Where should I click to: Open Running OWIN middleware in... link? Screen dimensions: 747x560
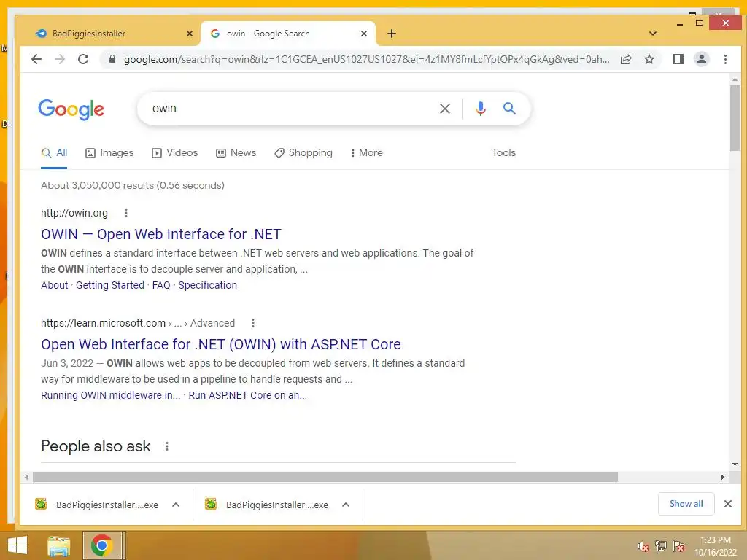[x=111, y=395]
